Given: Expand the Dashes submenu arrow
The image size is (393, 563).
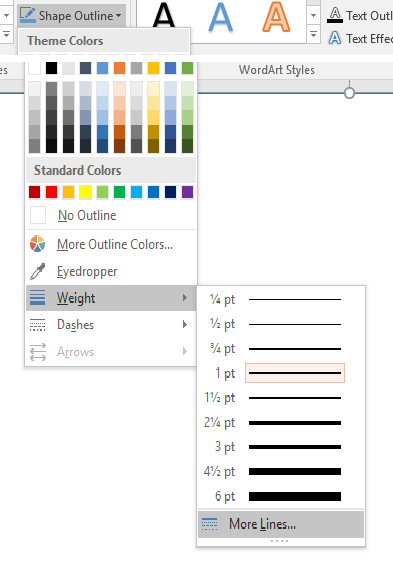Looking at the screenshot, I should [x=184, y=324].
